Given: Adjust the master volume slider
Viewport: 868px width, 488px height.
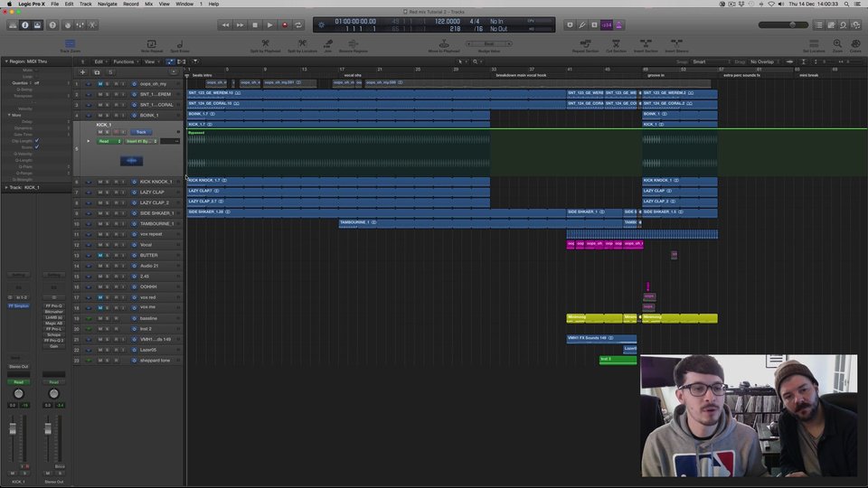Looking at the screenshot, I should pos(783,25).
